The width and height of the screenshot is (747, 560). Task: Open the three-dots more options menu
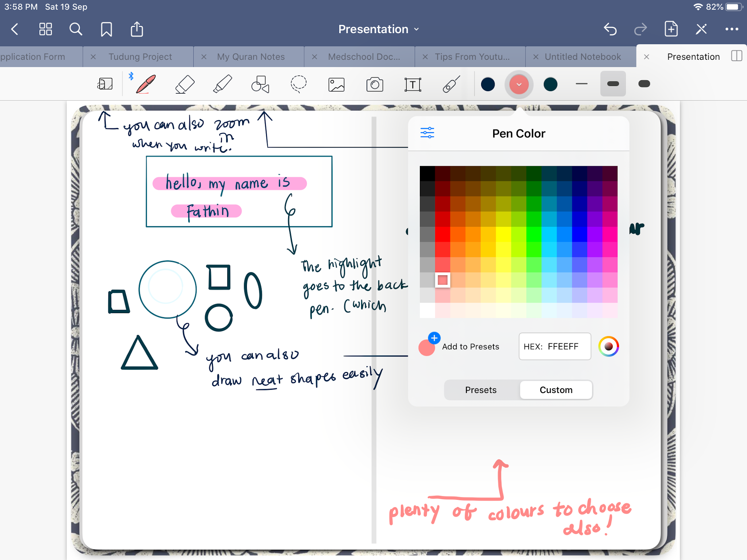731,29
